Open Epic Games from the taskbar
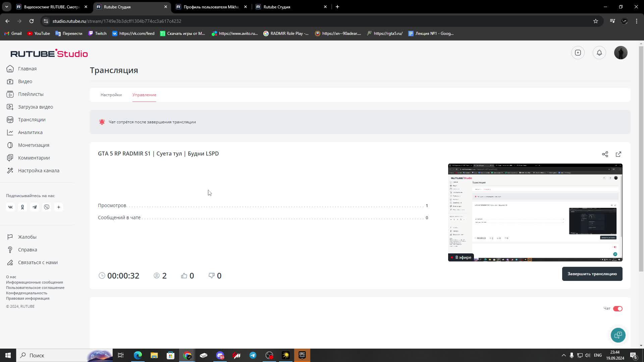This screenshot has height=362, width=644. [302, 355]
